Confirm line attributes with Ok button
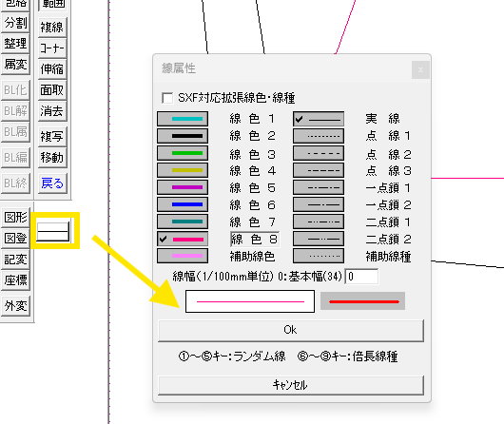Viewport: 504px width, 424px height. click(x=291, y=330)
